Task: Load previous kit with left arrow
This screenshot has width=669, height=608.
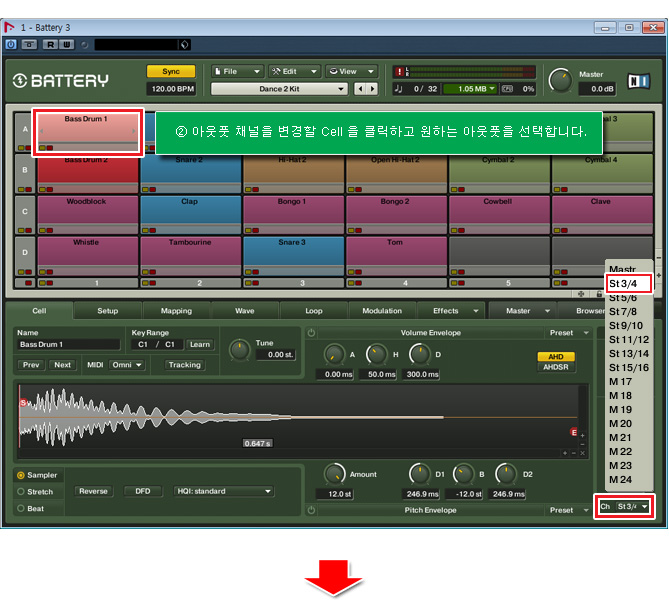Action: (361, 89)
